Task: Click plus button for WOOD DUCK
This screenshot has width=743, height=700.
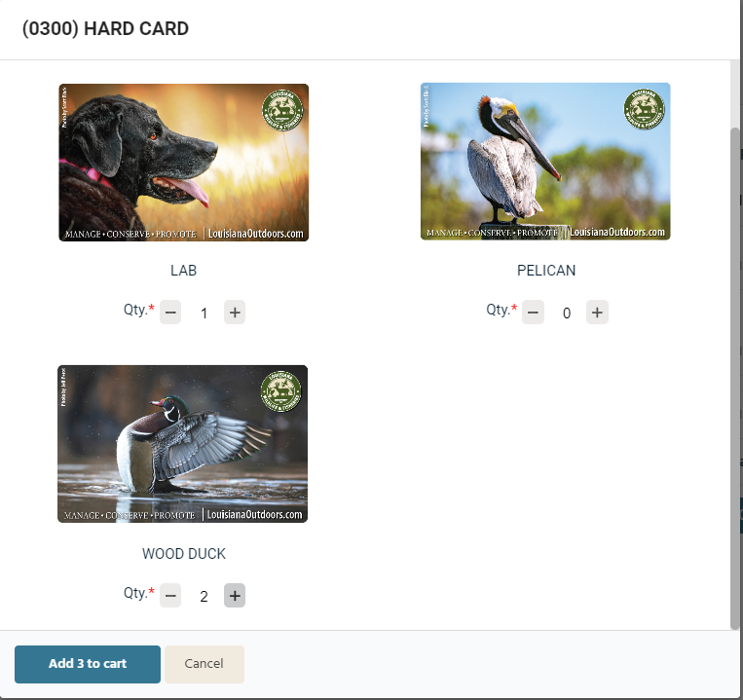Action: (x=235, y=595)
